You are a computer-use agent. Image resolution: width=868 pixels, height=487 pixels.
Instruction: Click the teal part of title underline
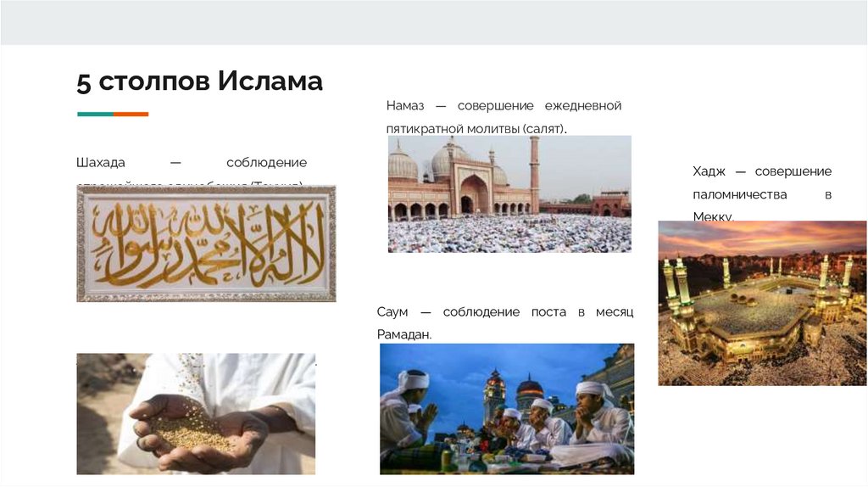(95, 115)
